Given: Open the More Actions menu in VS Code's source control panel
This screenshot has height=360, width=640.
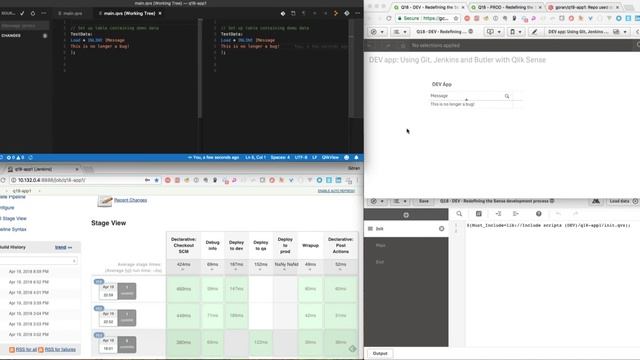Looking at the screenshot, I should tap(44, 13).
